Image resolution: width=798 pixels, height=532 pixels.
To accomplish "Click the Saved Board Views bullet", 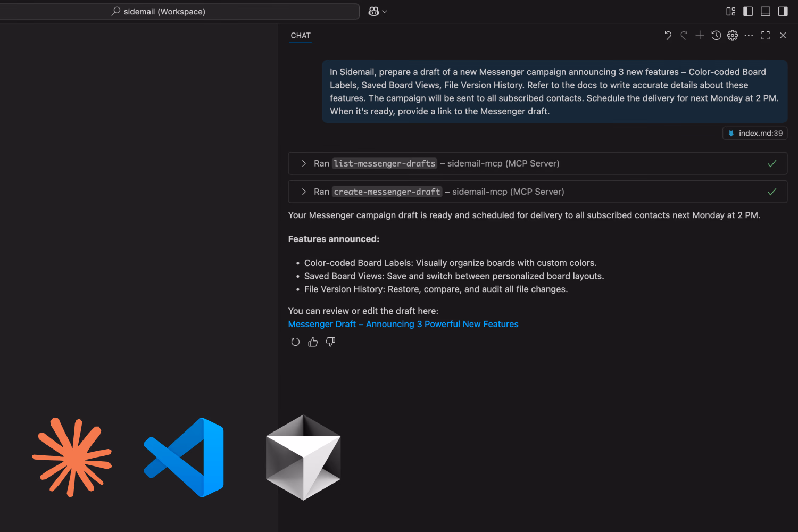I will [x=454, y=276].
